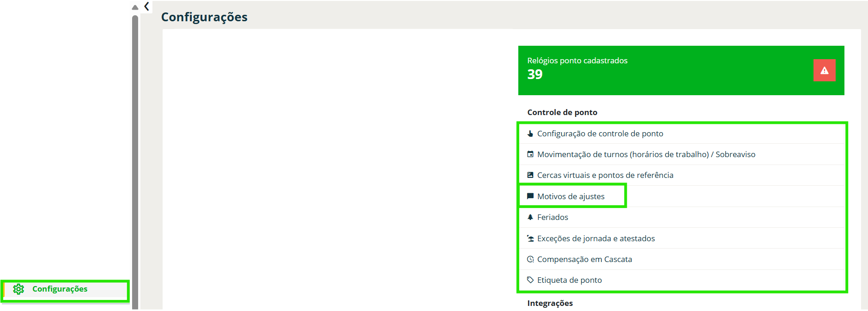Open Movimentação de turnos / Sobreaviso settings
Viewport: 868px width, 311px height.
(x=646, y=154)
